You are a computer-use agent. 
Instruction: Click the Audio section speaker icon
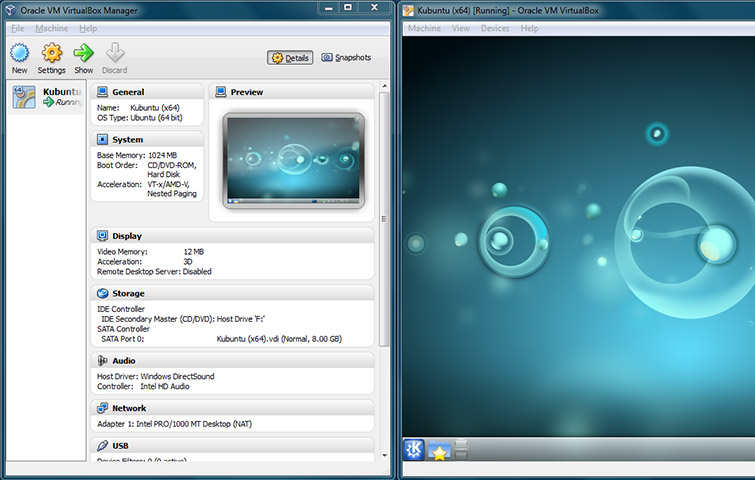click(102, 360)
